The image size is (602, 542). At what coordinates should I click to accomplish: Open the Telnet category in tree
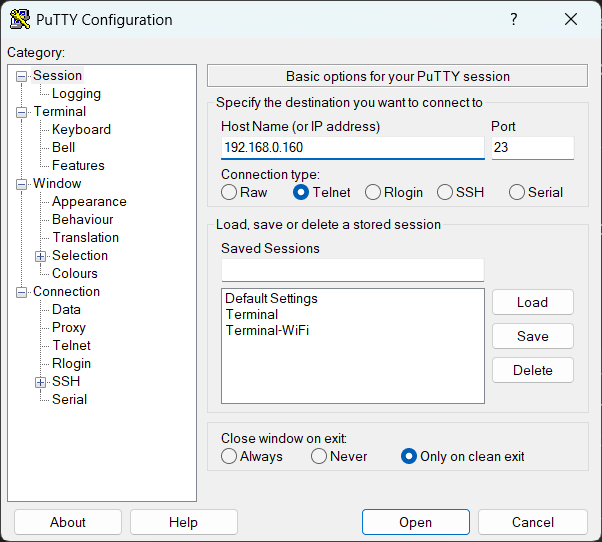coord(71,346)
